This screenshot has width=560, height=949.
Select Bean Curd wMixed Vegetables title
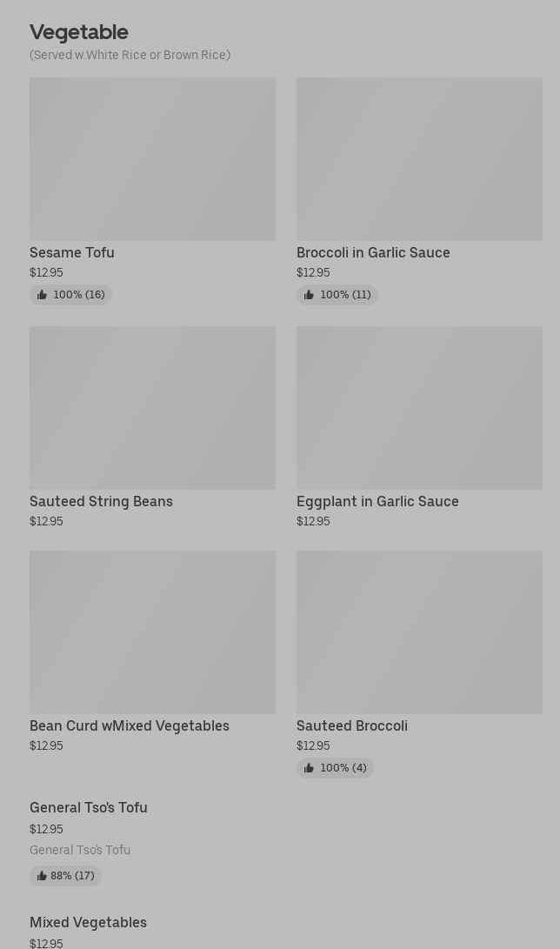[130, 726]
